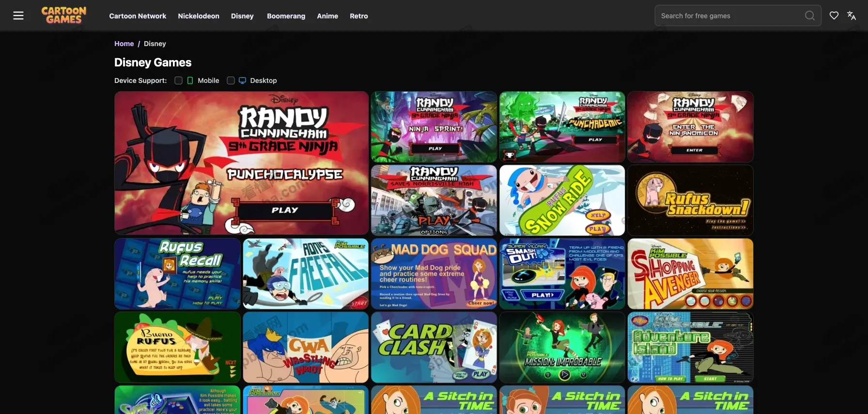This screenshot has height=414, width=868.
Task: Enable the Desktop device support checkbox
Action: tap(231, 80)
